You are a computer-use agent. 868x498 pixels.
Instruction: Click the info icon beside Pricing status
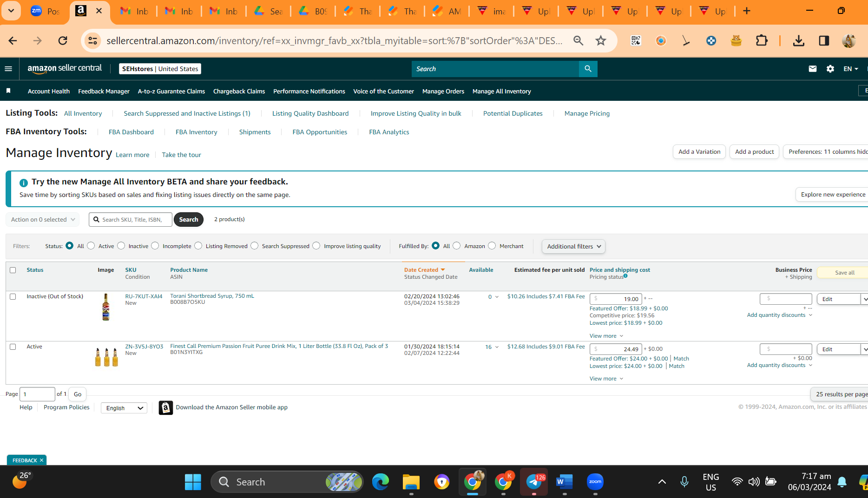[625, 276]
